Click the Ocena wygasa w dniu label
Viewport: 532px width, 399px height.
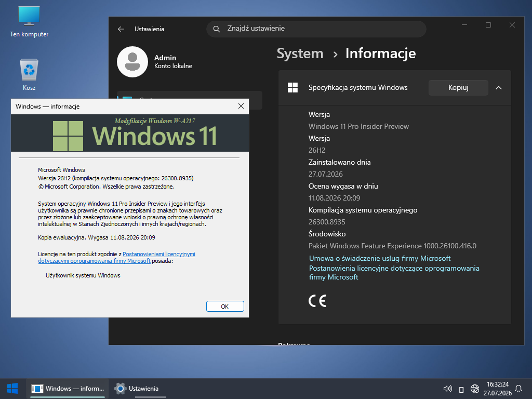tap(343, 187)
